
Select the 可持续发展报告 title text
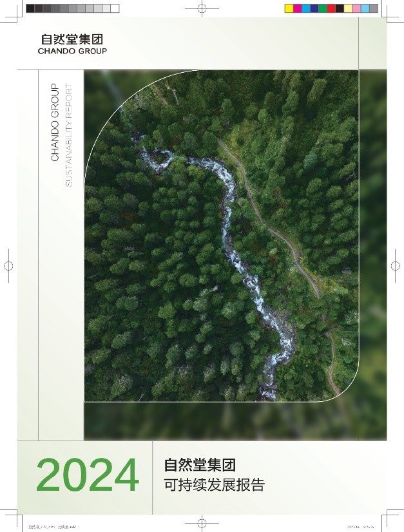pyautogui.click(x=215, y=485)
